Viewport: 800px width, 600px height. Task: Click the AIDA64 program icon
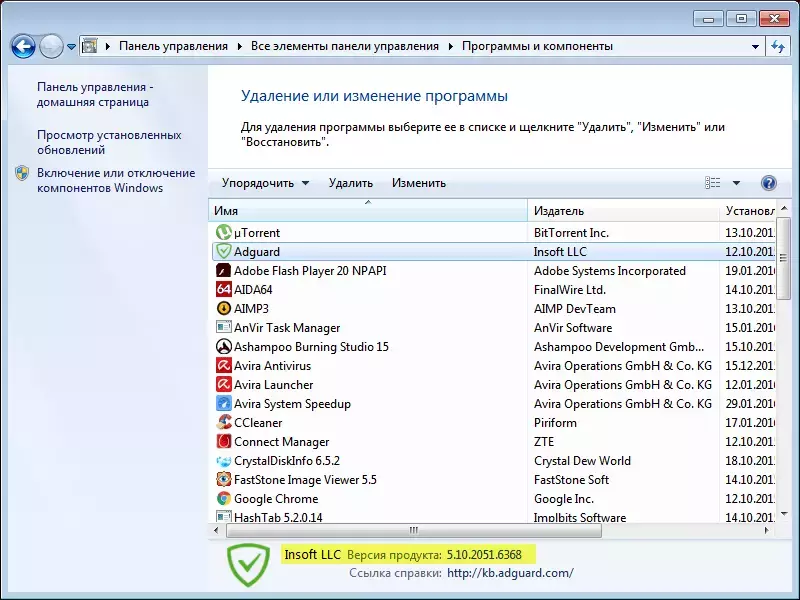(x=223, y=289)
